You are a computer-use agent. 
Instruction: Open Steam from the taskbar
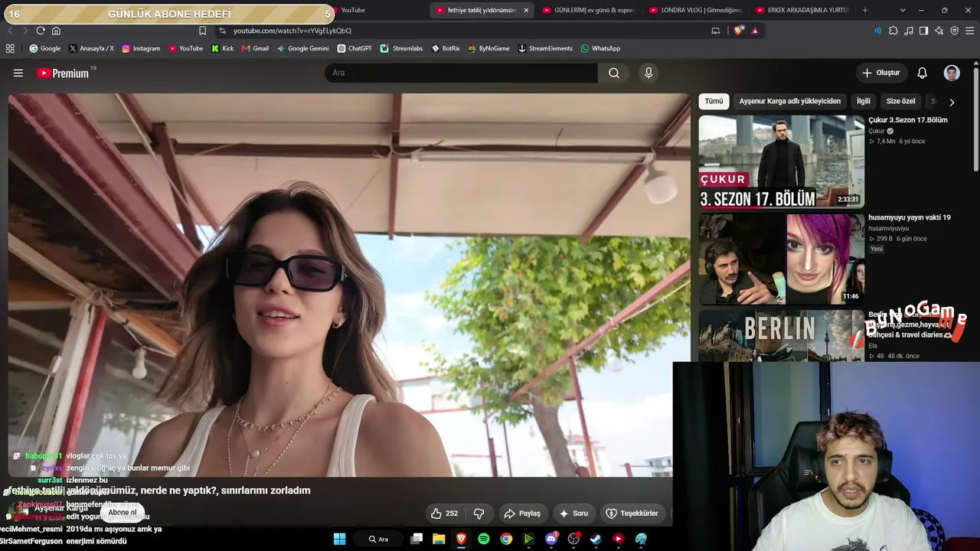point(596,539)
